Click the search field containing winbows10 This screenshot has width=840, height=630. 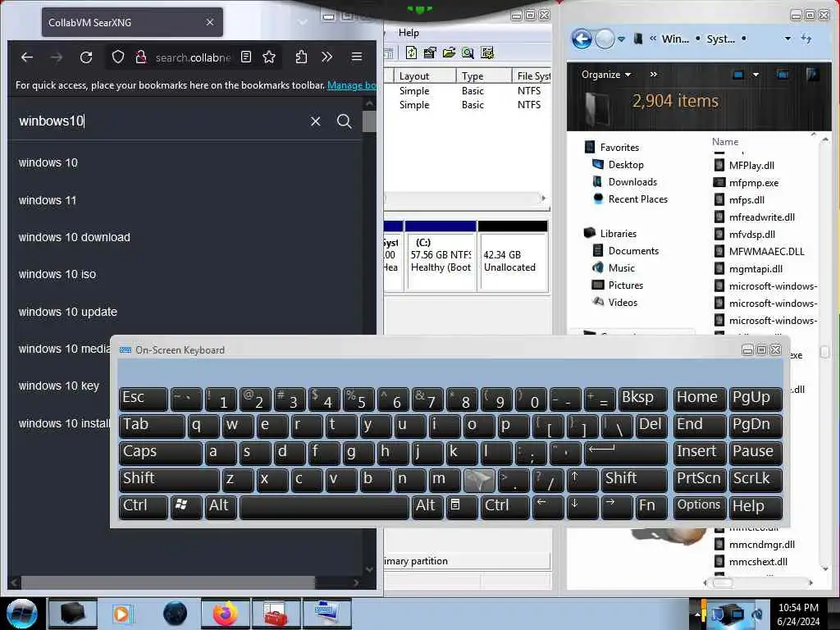pyautogui.click(x=161, y=121)
